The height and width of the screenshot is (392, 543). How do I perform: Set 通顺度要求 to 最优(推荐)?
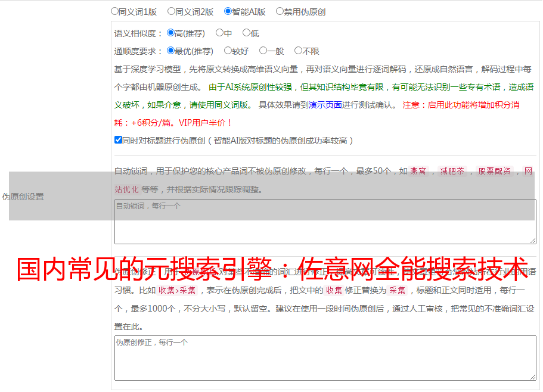pyautogui.click(x=170, y=51)
